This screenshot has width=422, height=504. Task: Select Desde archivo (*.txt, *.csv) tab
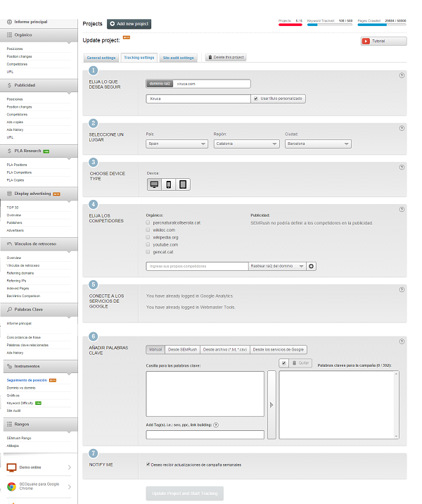coord(225,349)
